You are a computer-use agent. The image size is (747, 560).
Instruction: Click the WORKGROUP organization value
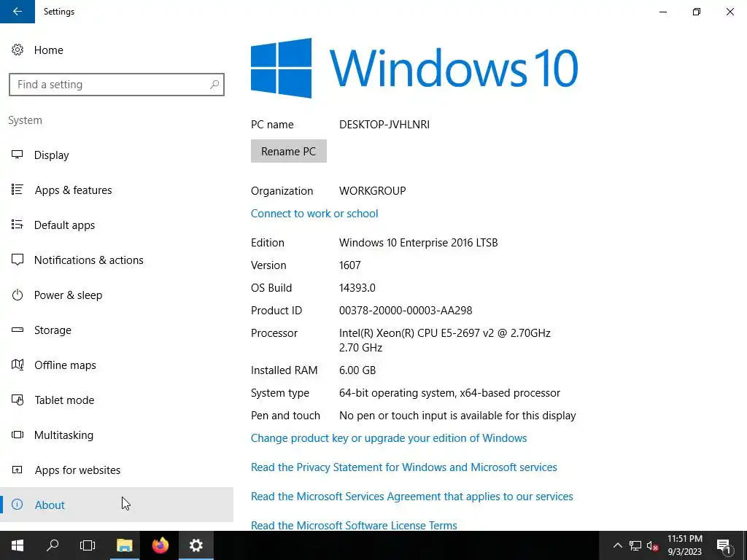click(x=373, y=190)
